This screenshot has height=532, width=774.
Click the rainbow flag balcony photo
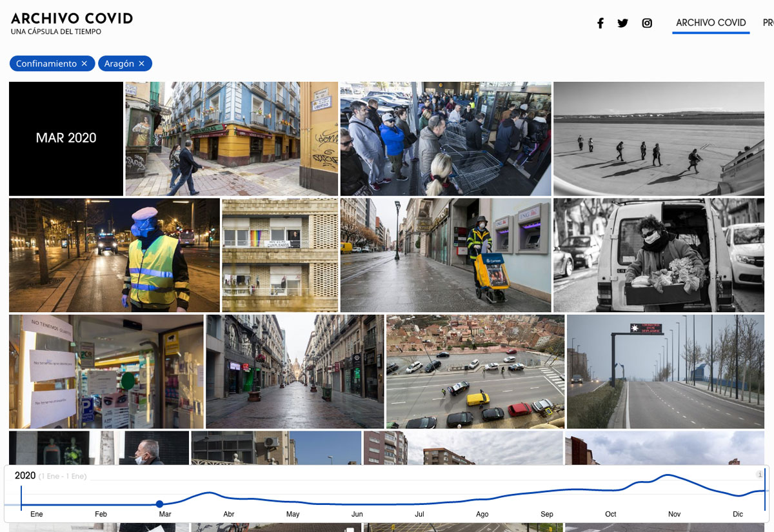[x=279, y=255]
